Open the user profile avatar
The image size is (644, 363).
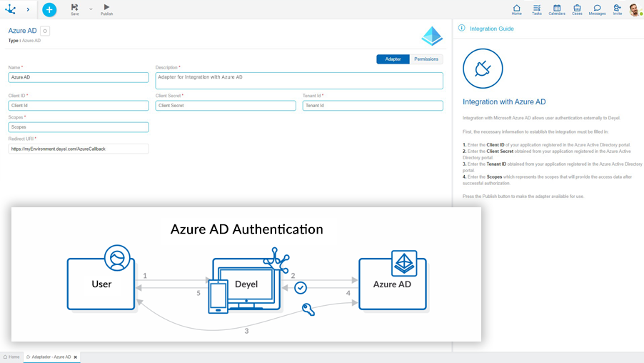tap(635, 10)
